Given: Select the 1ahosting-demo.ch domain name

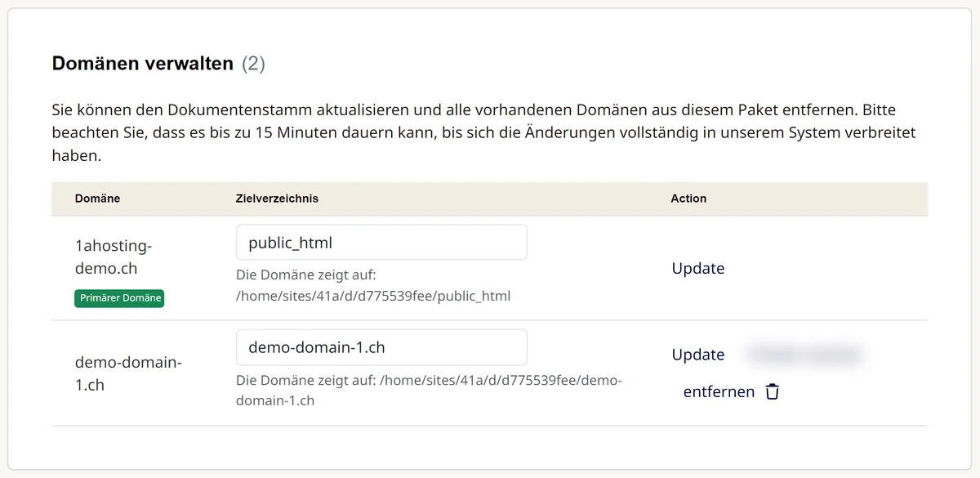Looking at the screenshot, I should 114,257.
